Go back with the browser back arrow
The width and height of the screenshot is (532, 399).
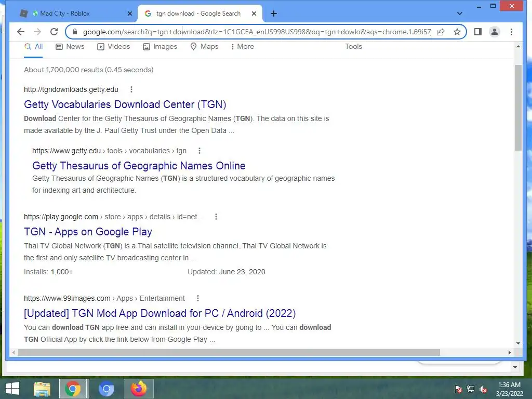coord(21,32)
